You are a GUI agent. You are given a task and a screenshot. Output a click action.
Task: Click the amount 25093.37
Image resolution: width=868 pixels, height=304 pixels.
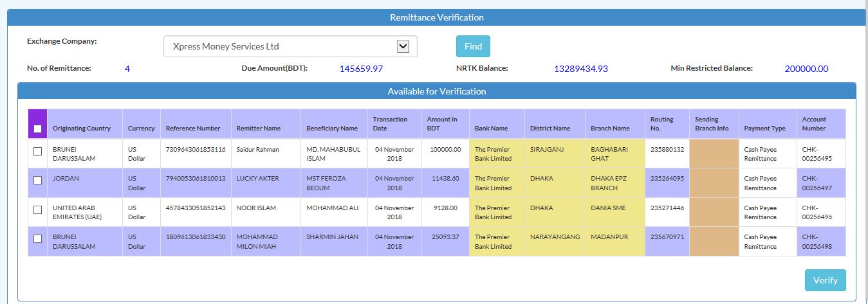(x=445, y=237)
